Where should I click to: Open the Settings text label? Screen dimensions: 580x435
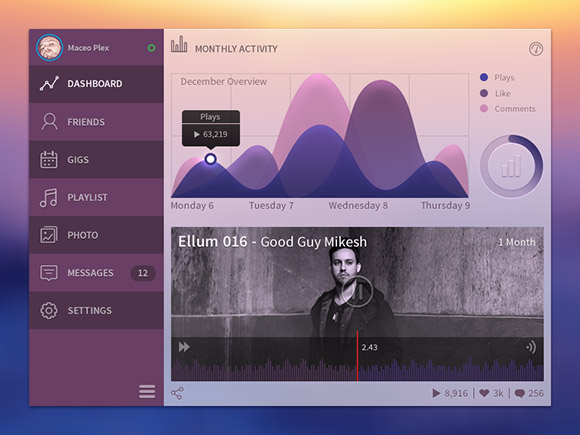(90, 311)
